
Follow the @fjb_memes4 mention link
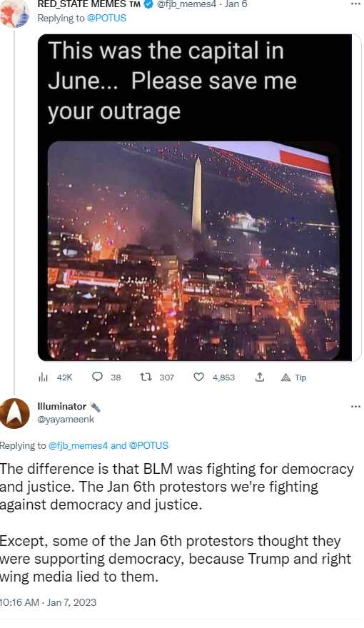[x=78, y=445]
